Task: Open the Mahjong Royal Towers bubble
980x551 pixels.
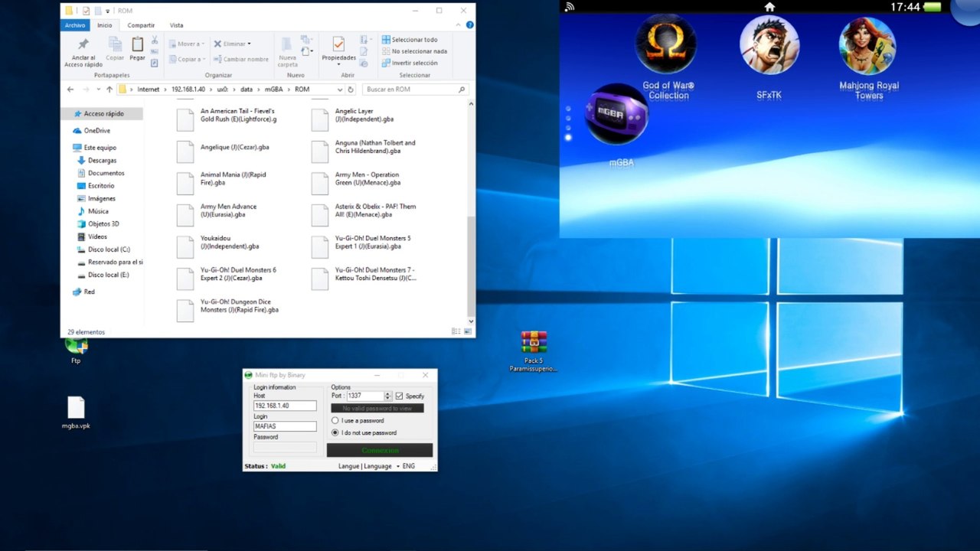Action: coord(868,45)
